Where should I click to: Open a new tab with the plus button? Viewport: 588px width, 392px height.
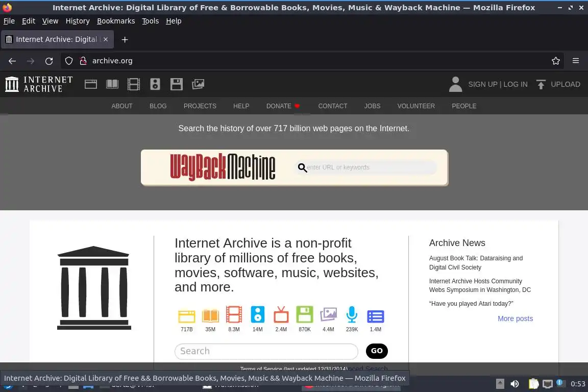point(125,39)
